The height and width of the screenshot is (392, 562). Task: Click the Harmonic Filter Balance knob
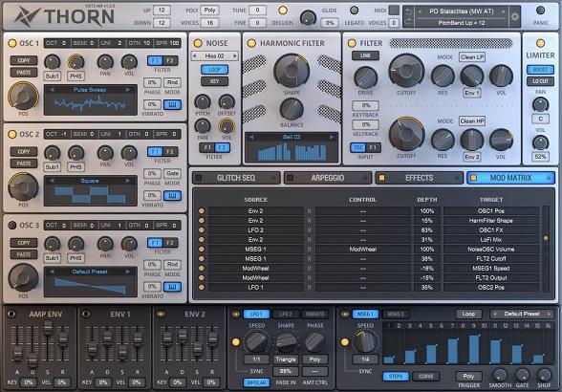(292, 109)
